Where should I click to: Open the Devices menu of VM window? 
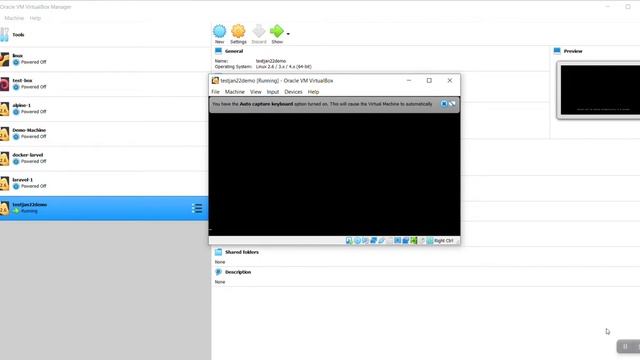point(293,92)
